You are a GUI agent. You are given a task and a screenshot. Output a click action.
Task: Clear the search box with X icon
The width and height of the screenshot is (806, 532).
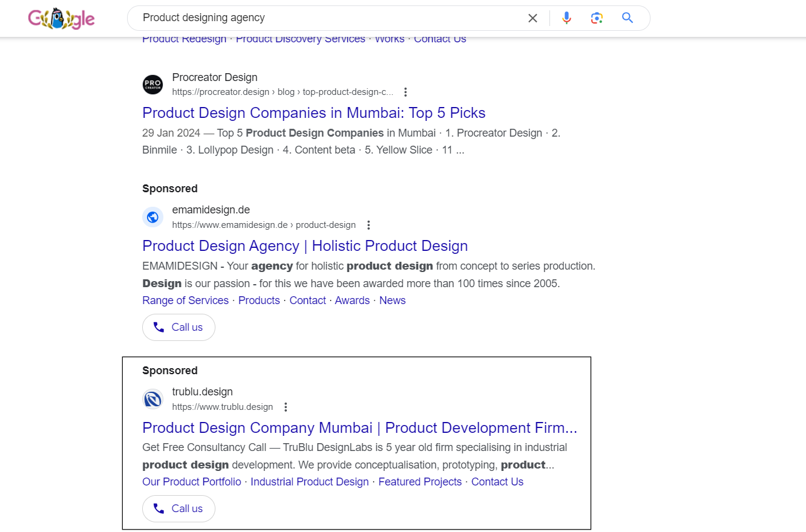tap(532, 18)
